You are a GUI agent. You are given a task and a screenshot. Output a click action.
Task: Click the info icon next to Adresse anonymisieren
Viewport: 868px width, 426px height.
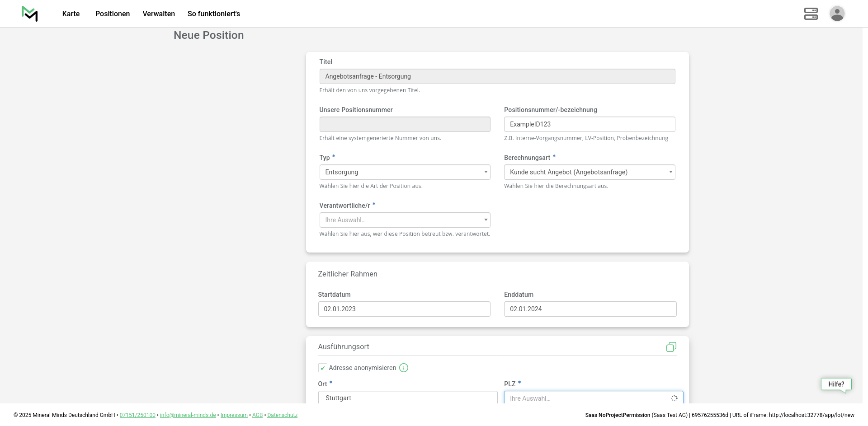coord(404,368)
